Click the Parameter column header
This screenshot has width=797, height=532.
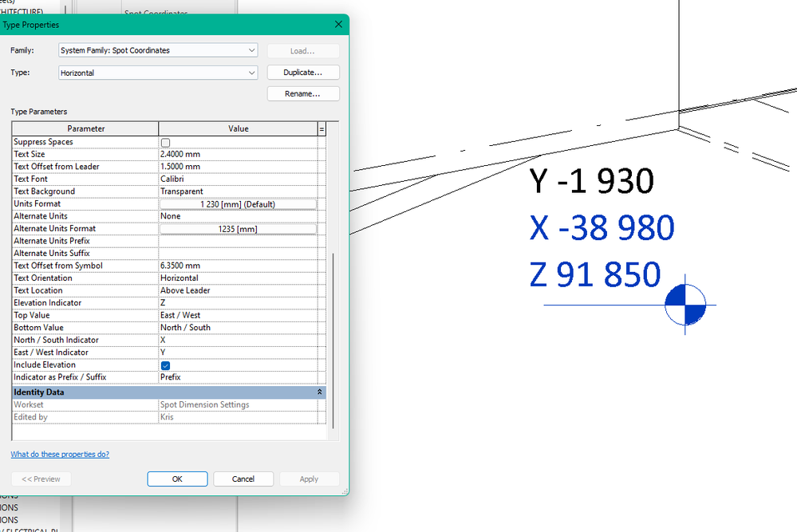[85, 128]
